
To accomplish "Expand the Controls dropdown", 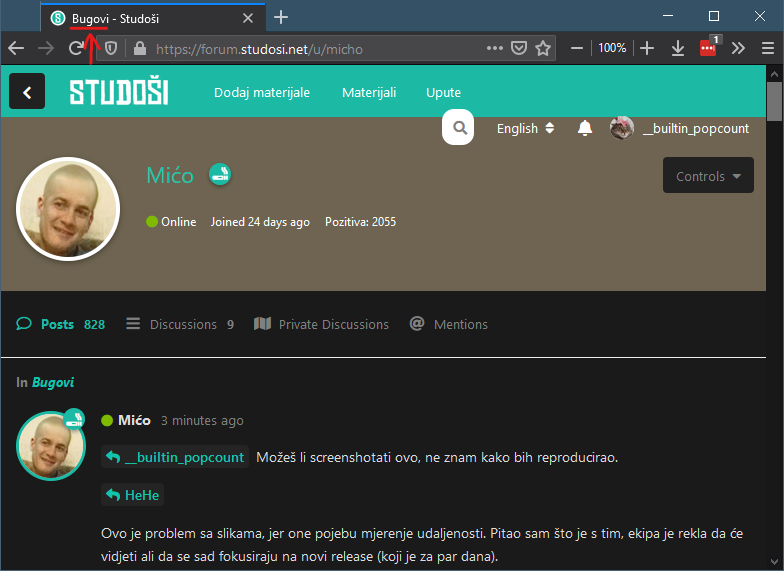I will (708, 176).
